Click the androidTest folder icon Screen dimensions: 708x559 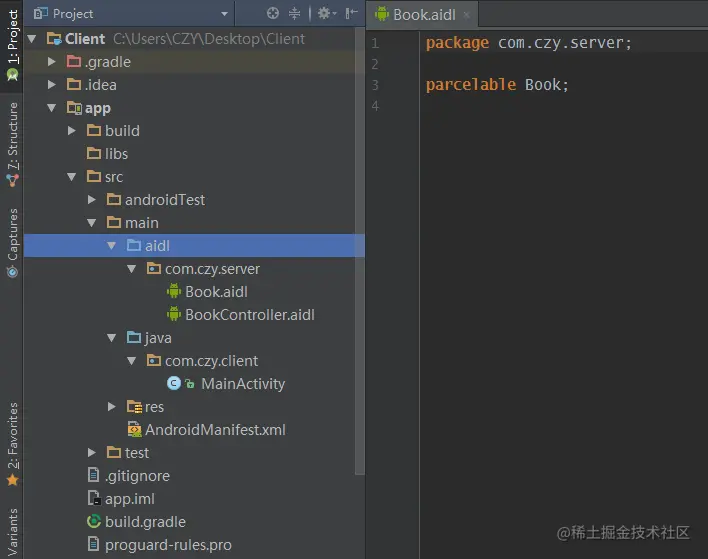(x=114, y=199)
